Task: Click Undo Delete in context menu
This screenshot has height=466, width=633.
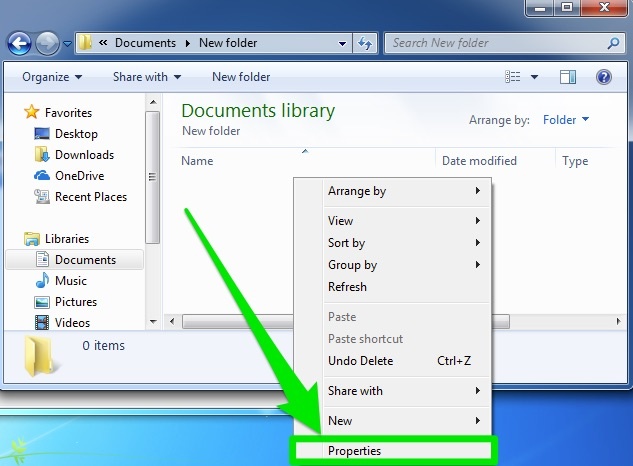Action: 360,361
